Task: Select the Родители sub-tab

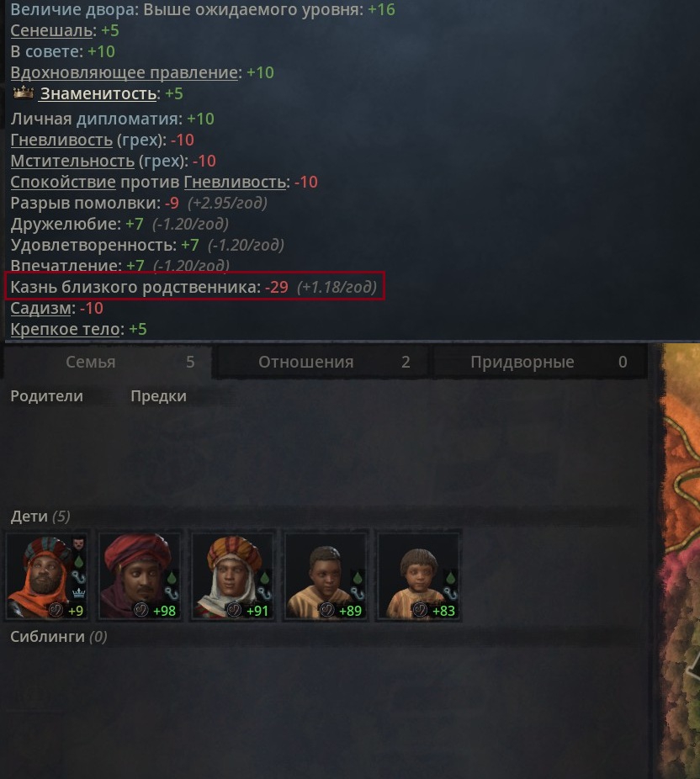Action: click(47, 396)
